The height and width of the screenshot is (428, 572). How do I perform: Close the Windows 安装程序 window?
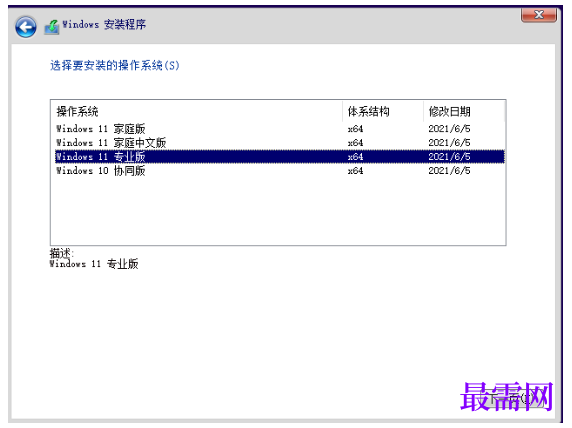(x=539, y=15)
